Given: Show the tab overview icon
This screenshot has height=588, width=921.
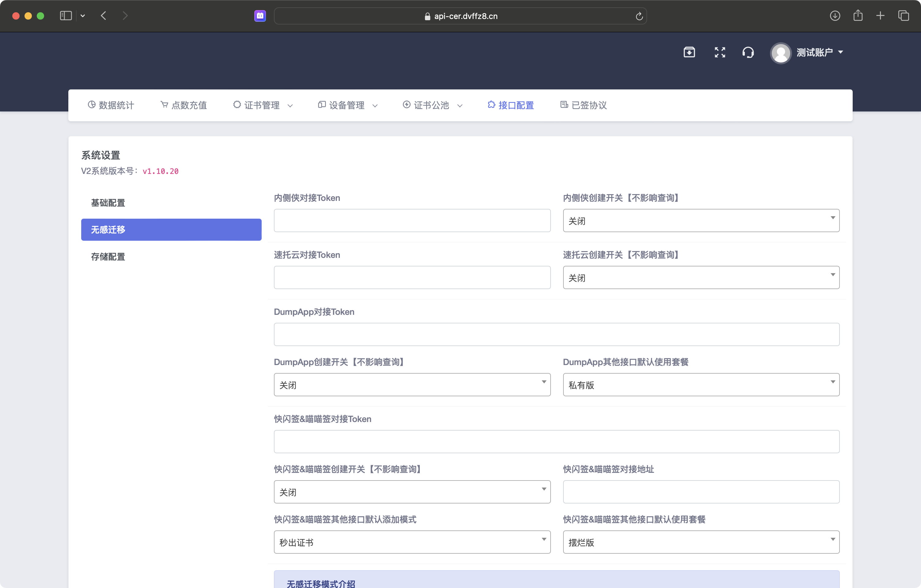Looking at the screenshot, I should pyautogui.click(x=904, y=16).
